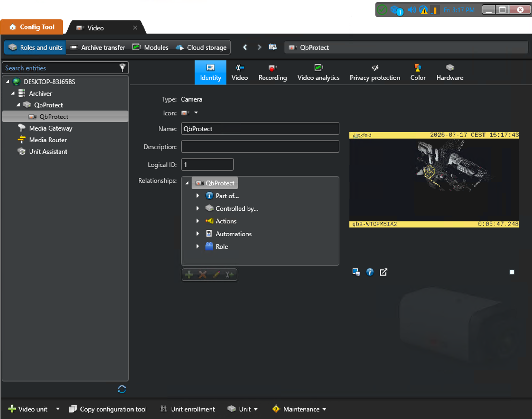This screenshot has width=532, height=419.
Task: Select the Archiver role in the tree
Action: point(40,93)
